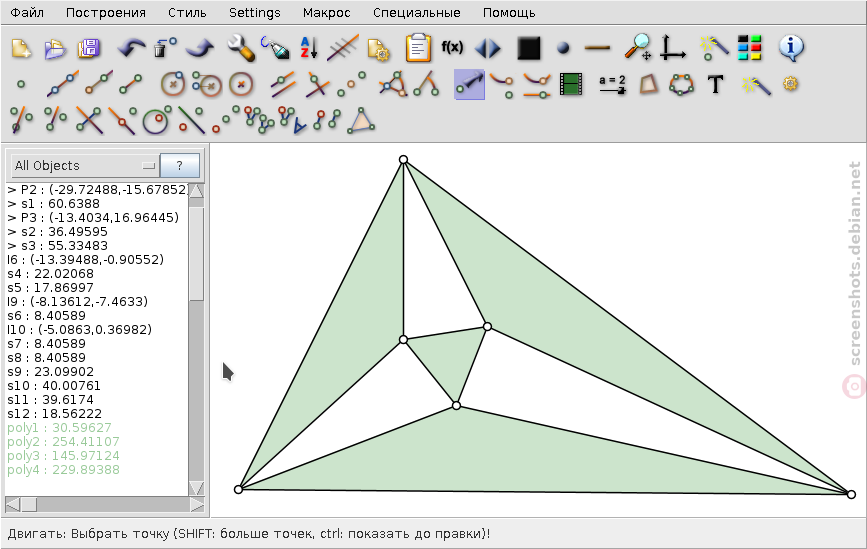Click the small orange gear icon
This screenshot has width=867, height=549.
[791, 83]
